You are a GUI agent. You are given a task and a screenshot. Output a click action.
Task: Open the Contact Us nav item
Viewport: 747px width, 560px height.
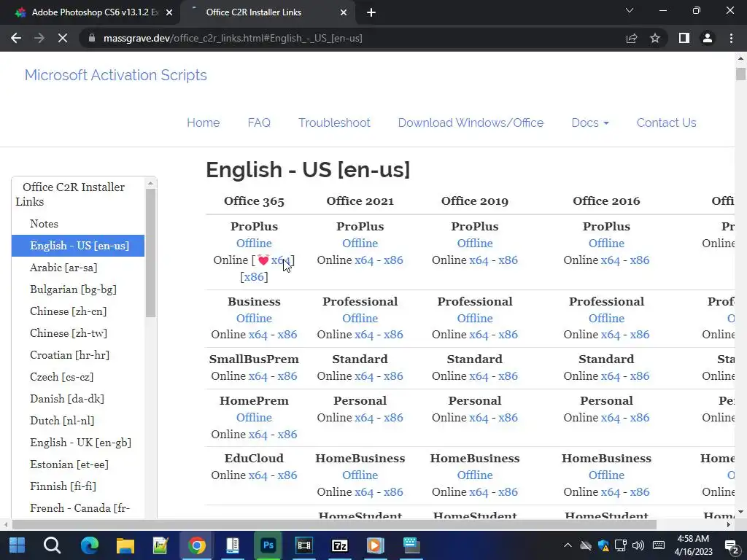tap(667, 122)
